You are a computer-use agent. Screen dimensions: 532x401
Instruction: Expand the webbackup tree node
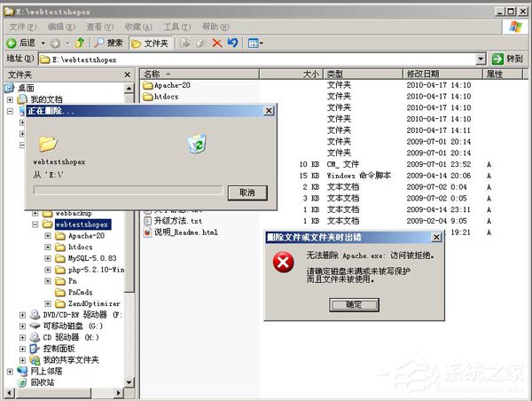click(x=35, y=214)
